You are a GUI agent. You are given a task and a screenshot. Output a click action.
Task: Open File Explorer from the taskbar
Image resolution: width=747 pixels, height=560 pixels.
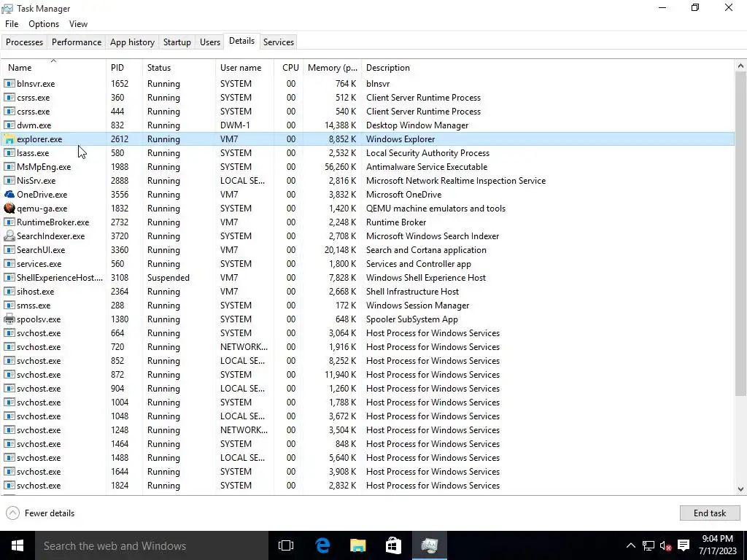click(357, 545)
